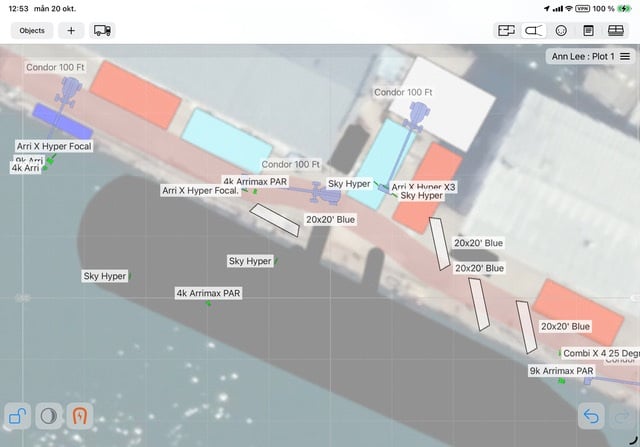Viewport: 640px width, 447px height.
Task: Open the truck equipment icon
Action: click(102, 30)
